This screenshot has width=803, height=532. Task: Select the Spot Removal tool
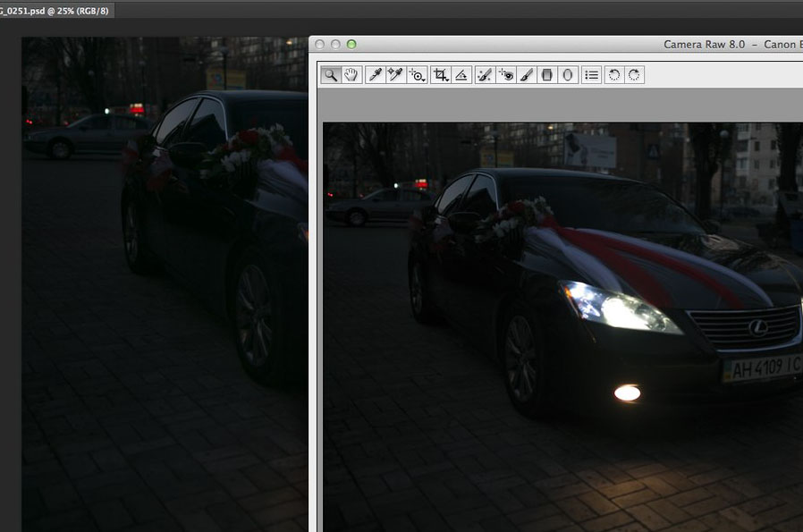484,75
